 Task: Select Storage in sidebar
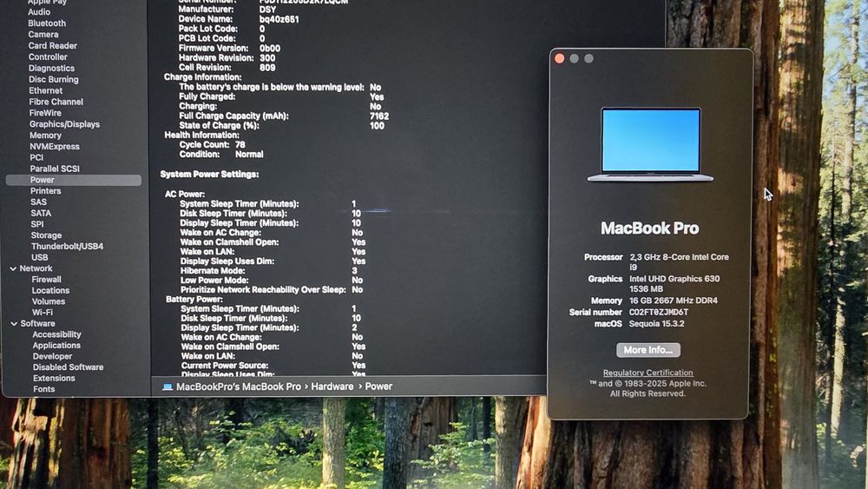coord(47,235)
